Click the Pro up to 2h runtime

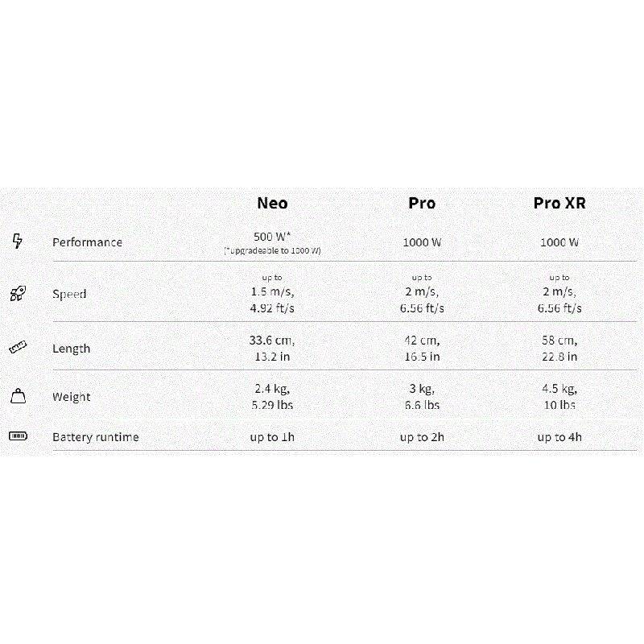(422, 437)
